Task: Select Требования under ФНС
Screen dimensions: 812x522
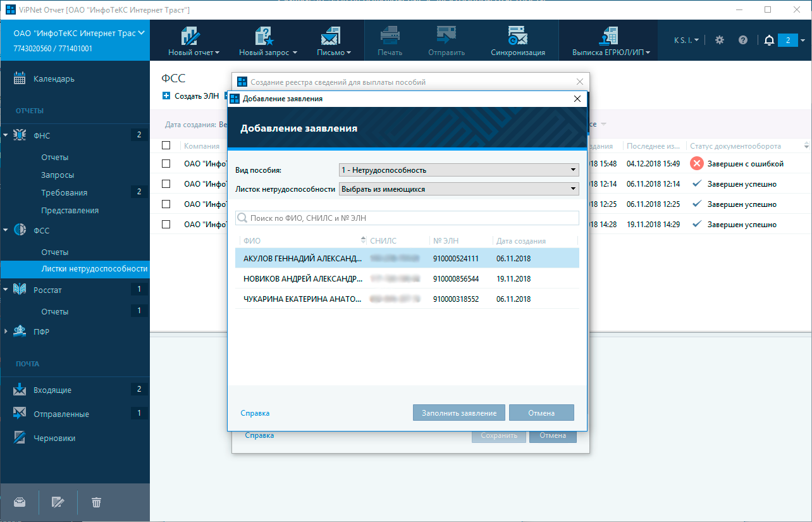Action: tap(64, 192)
